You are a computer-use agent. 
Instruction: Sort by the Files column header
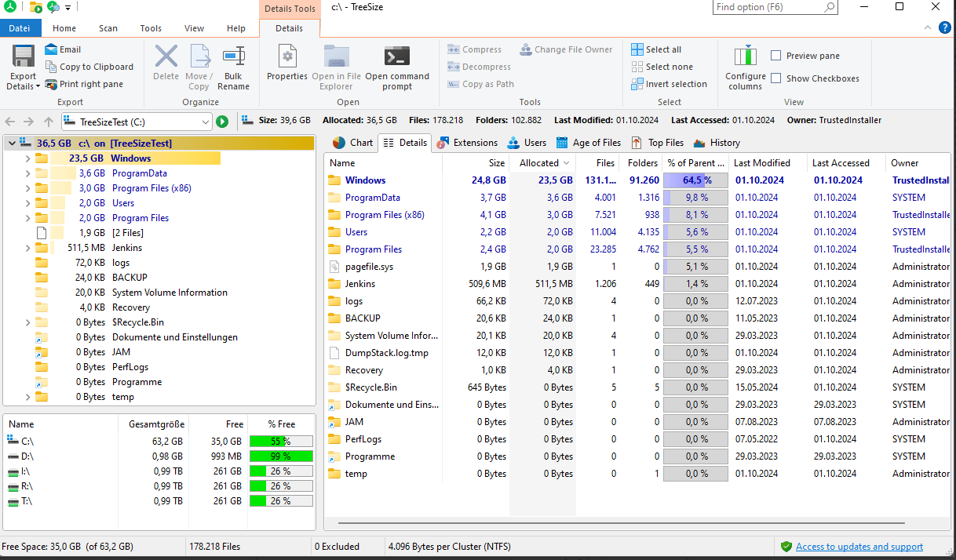point(597,163)
